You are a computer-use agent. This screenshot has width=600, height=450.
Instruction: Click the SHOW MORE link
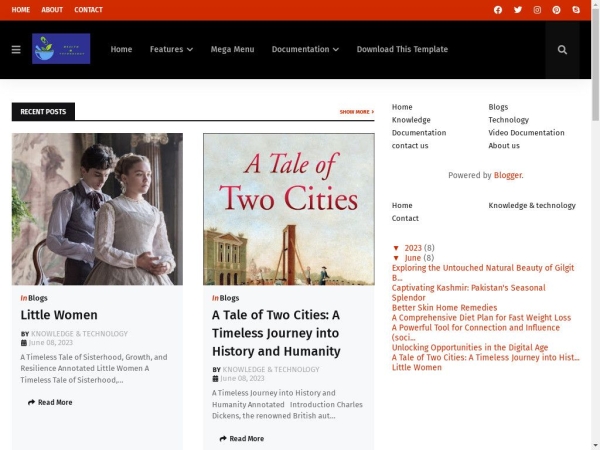click(357, 112)
